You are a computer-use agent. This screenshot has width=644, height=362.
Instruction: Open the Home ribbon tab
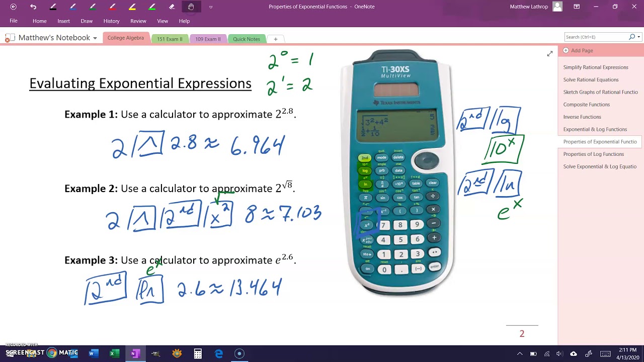[x=40, y=21]
